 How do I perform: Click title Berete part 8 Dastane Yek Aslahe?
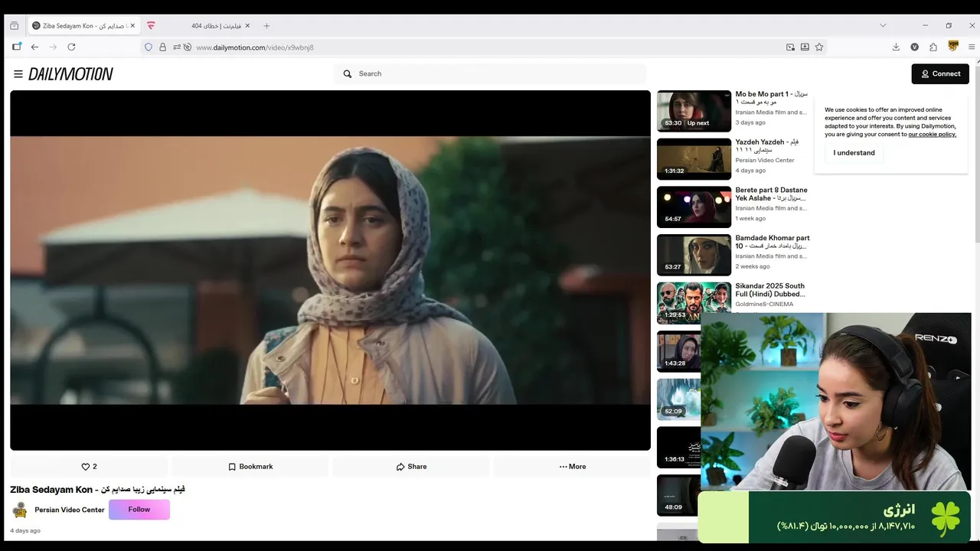(772, 194)
